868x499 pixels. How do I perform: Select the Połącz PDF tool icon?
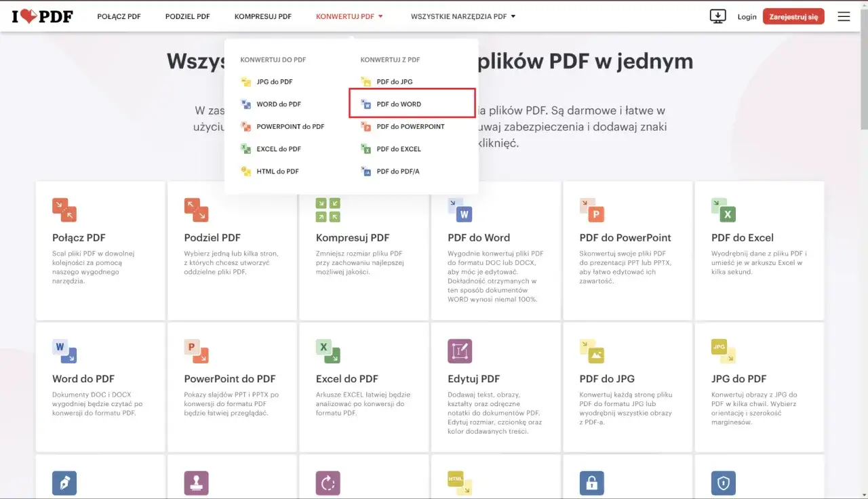click(x=64, y=209)
